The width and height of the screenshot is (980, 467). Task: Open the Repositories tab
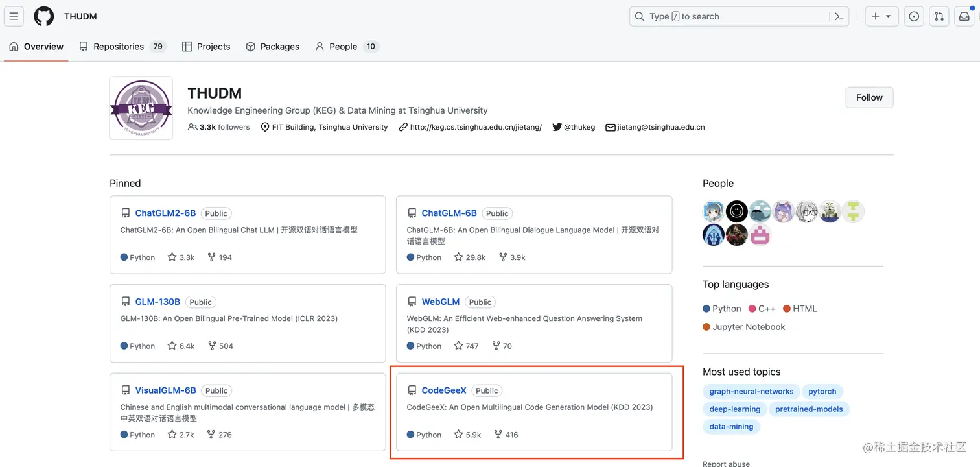[123, 47]
